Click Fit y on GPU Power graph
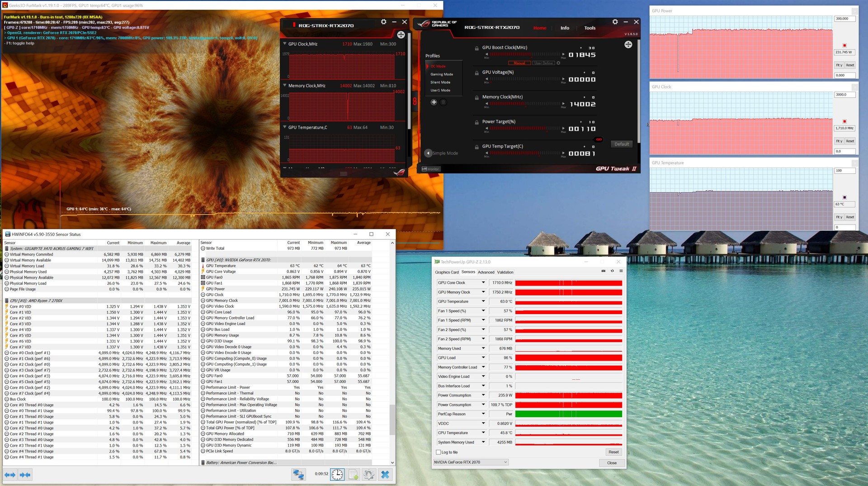 coord(839,65)
